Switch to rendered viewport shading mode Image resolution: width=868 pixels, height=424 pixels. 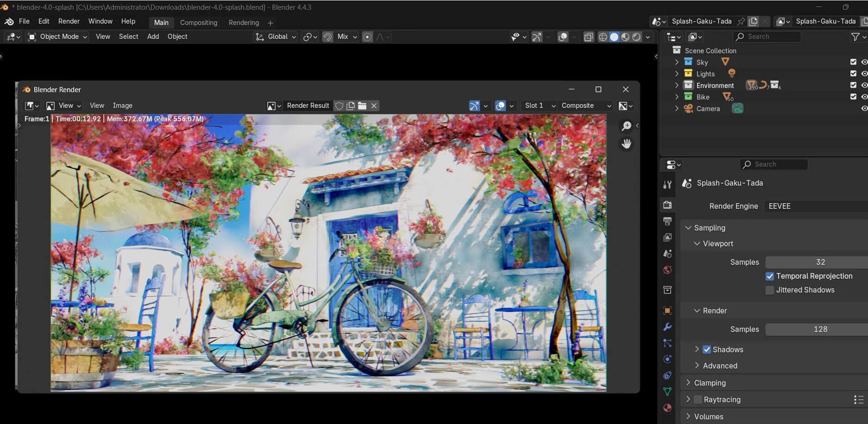(x=636, y=37)
